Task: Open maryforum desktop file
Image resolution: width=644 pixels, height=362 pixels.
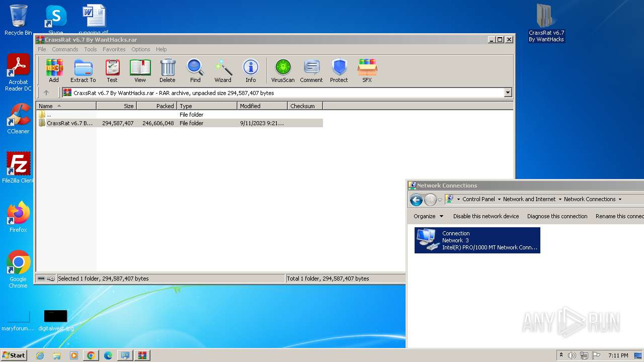Action: pyautogui.click(x=18, y=321)
